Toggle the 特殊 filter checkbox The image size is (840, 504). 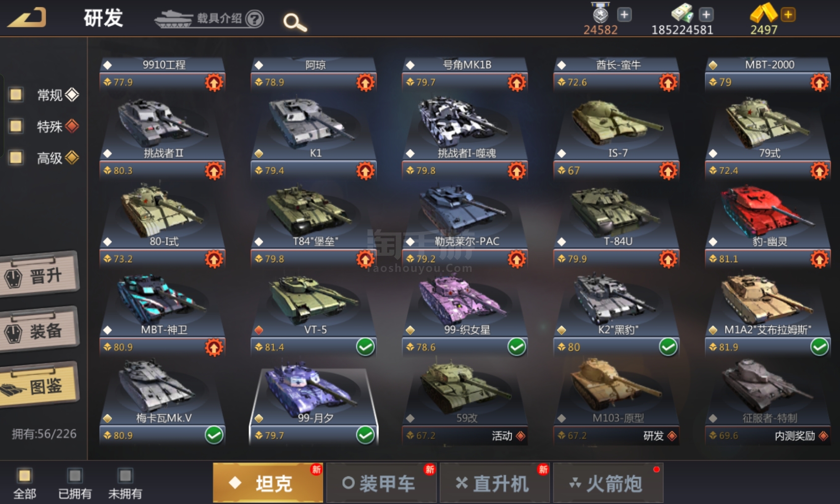(16, 126)
